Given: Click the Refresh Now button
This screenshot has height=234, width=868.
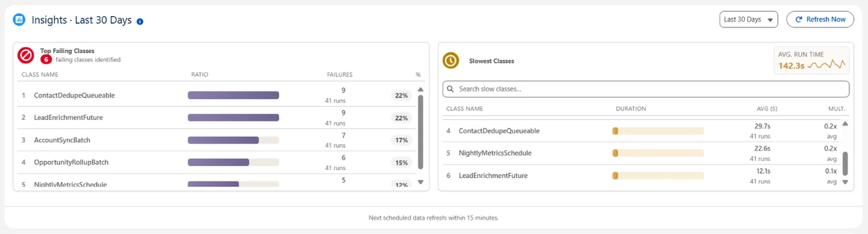Looking at the screenshot, I should (x=820, y=20).
